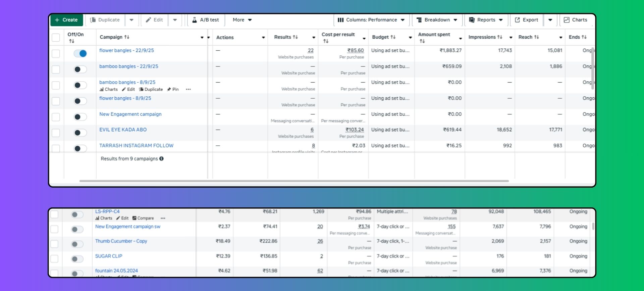Open the TARRASH INSTAGRAM FOLLOW campaign link

136,146
